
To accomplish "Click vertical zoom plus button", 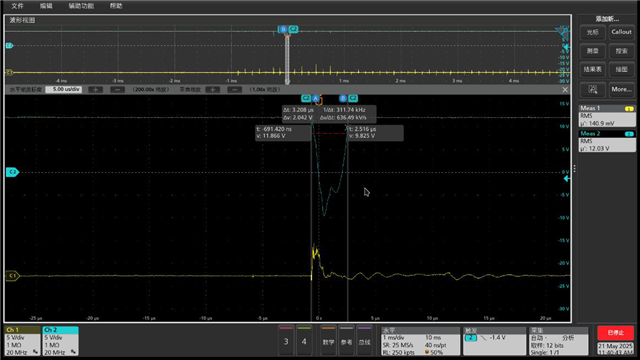I will (x=213, y=89).
